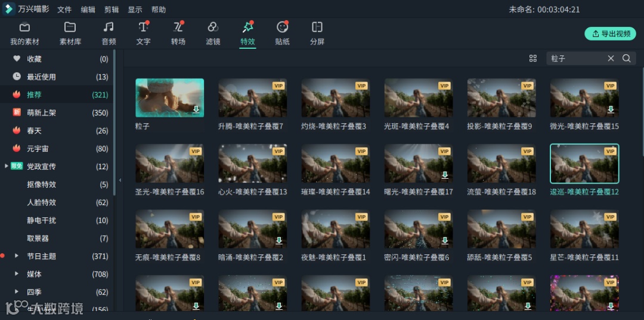
Task: Download the 粒子 effect
Action: [x=196, y=110]
